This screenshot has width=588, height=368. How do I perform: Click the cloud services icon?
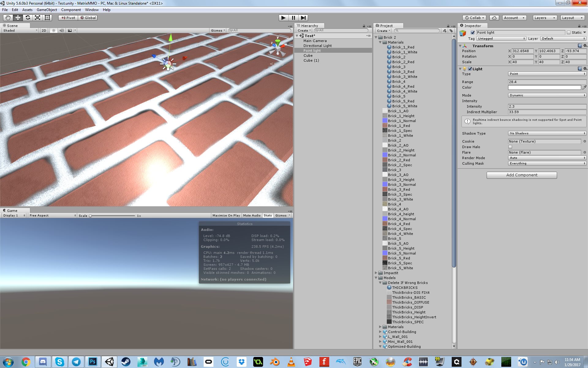494,18
